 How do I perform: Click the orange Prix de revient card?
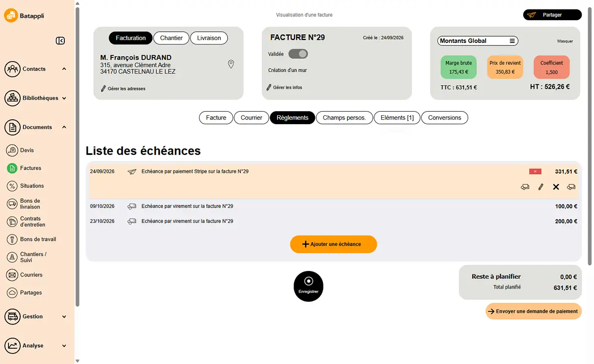point(505,67)
